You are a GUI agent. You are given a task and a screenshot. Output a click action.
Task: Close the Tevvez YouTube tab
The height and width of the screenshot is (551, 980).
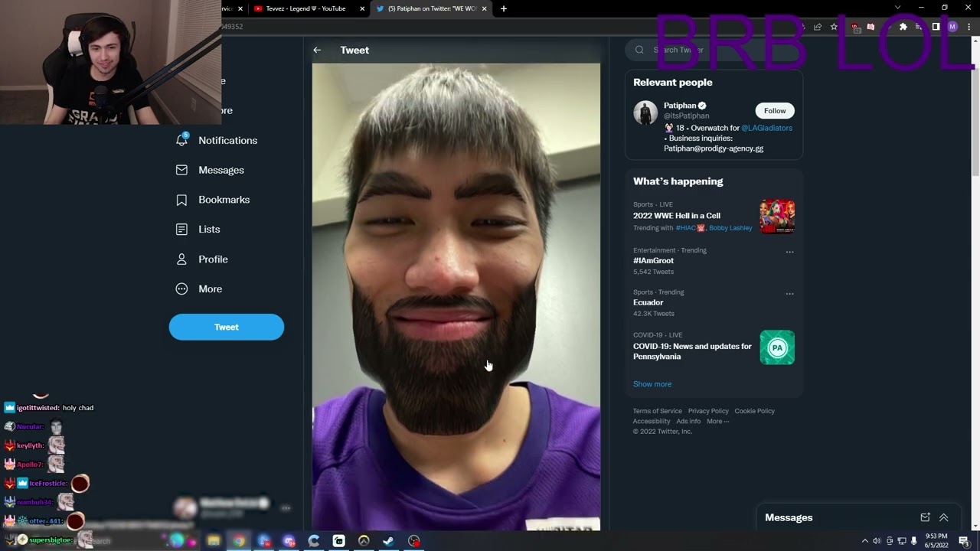tap(362, 8)
